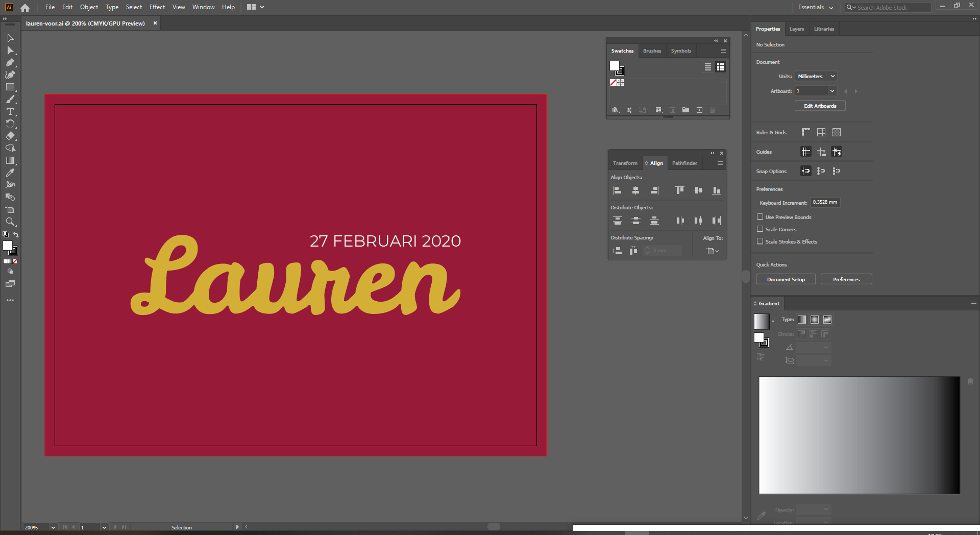Switch to the Layers tab

[x=796, y=29]
